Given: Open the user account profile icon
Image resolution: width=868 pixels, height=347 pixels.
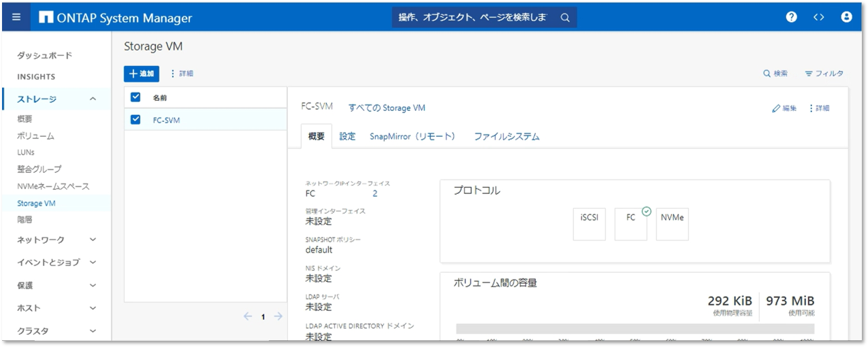Looking at the screenshot, I should point(846,18).
